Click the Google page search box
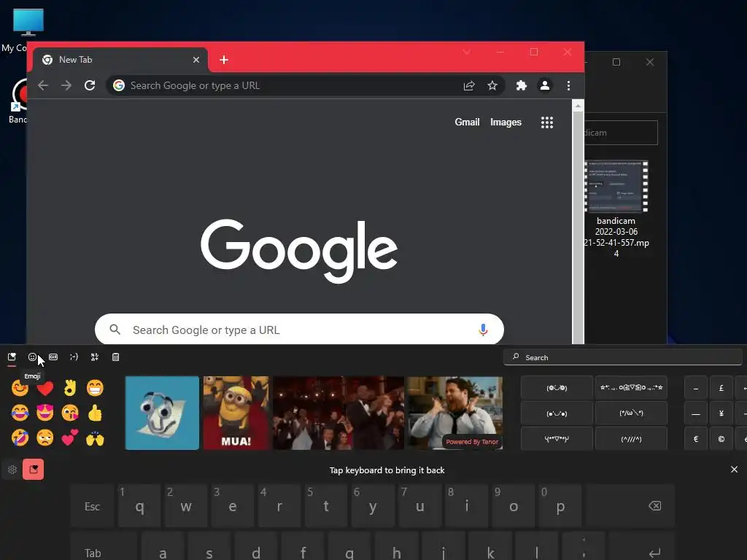Viewport: 747px width, 560px height. (299, 330)
